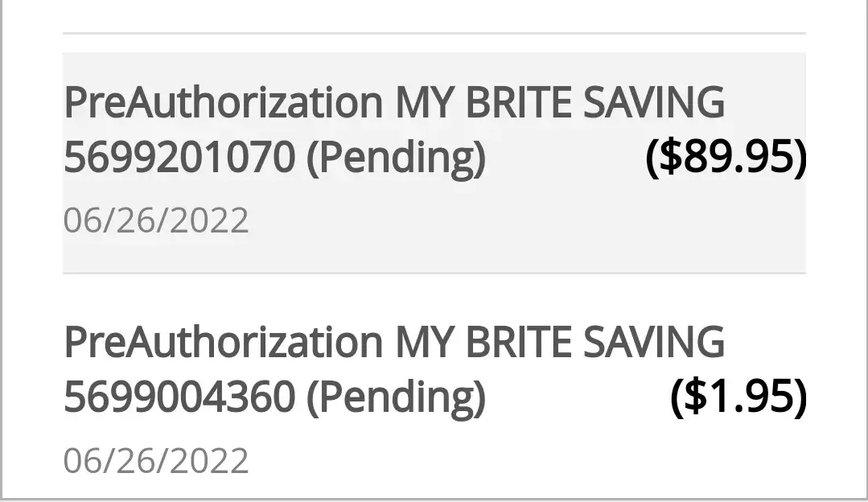Click "PreAuthorization" in the highlighted transaction

tap(223, 104)
